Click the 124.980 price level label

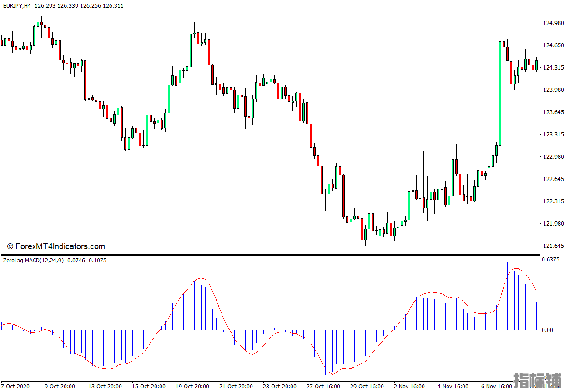point(554,23)
